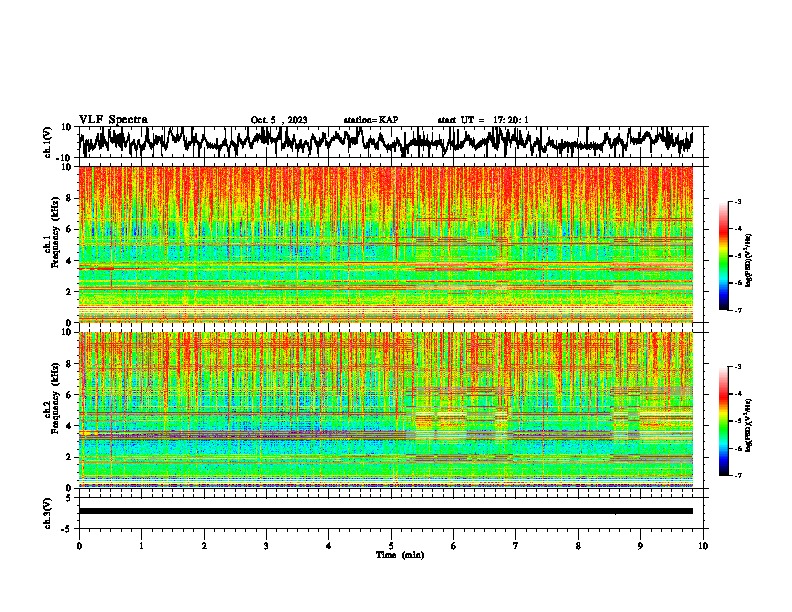This screenshot has height=612, width=792.
Task: Click inside the ch.1 spectrogram panel
Action: 385,244
